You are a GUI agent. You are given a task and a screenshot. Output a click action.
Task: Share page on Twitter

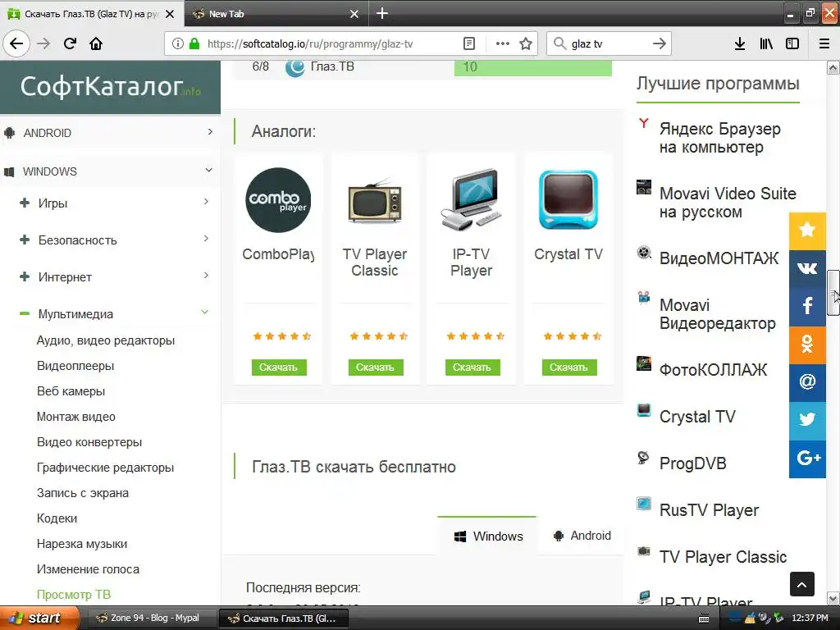click(807, 421)
